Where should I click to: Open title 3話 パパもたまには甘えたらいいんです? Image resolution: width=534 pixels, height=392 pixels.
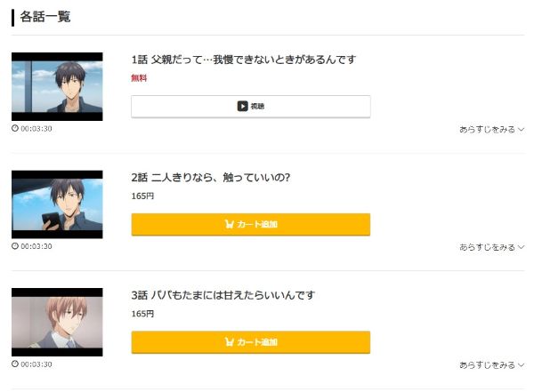click(x=223, y=294)
